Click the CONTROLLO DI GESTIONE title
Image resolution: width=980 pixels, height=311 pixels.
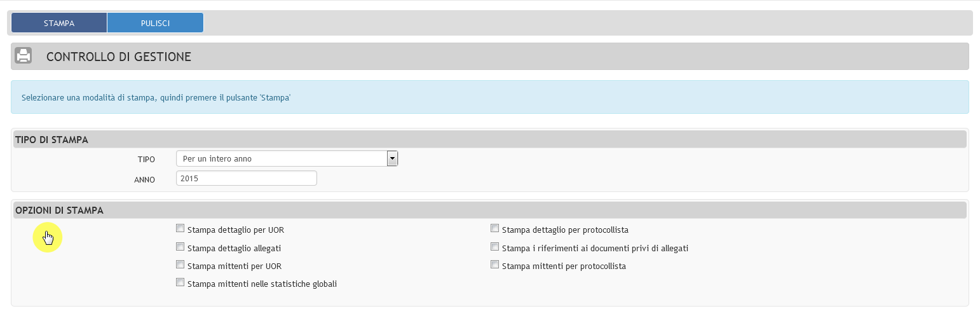tap(119, 57)
